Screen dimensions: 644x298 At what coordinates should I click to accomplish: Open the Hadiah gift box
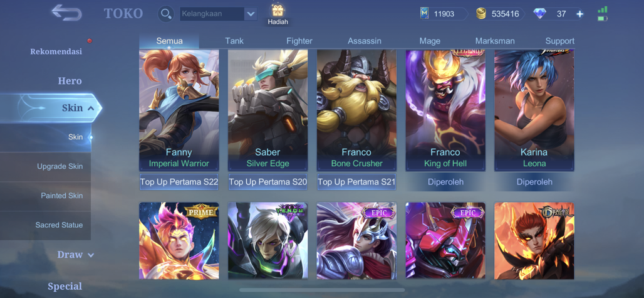pos(278,14)
